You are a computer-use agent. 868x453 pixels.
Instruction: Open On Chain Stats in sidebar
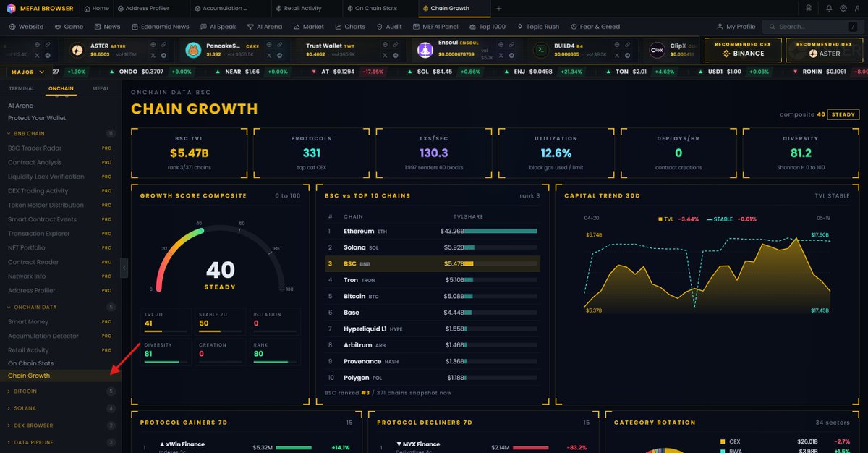30,363
